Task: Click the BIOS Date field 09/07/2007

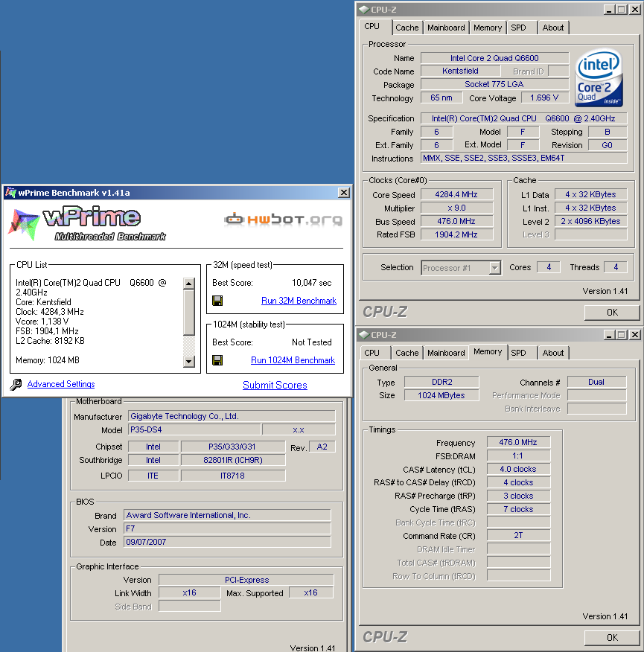Action: [227, 542]
